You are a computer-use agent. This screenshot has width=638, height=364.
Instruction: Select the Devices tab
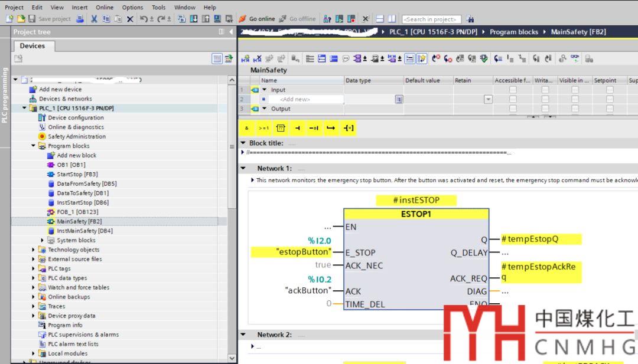(x=32, y=46)
